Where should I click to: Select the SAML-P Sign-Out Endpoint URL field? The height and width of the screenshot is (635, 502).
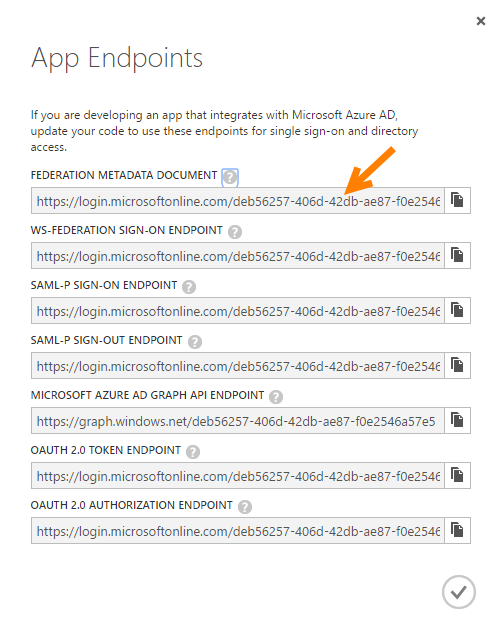click(x=238, y=366)
